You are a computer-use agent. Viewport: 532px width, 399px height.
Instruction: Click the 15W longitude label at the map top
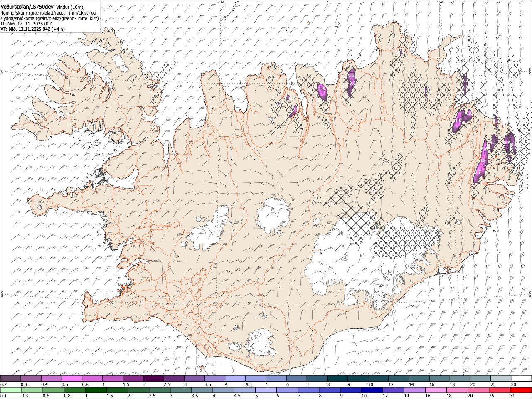441,2
